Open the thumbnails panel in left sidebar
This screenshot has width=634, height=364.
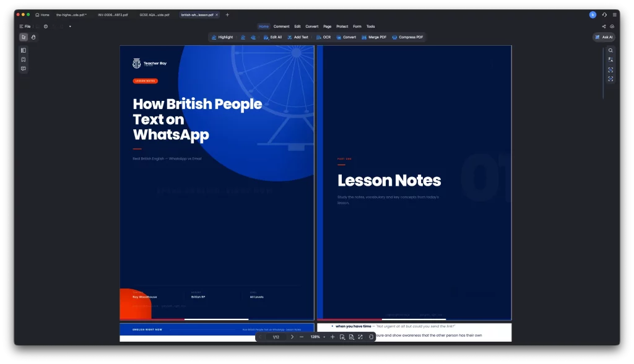[x=24, y=51]
